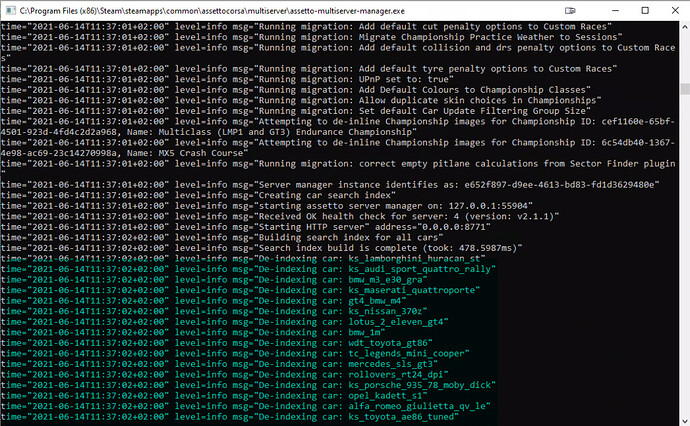Click the De-indexing car tc_legends_mini_cooper line

(x=235, y=354)
